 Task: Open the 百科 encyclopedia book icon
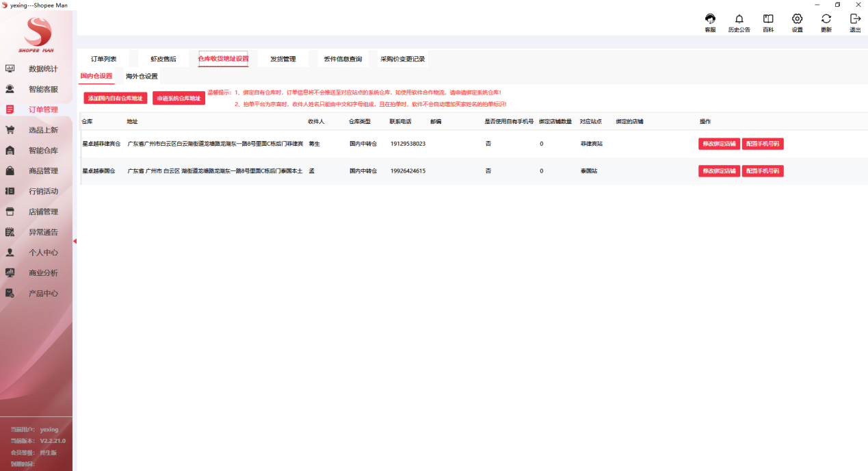767,21
